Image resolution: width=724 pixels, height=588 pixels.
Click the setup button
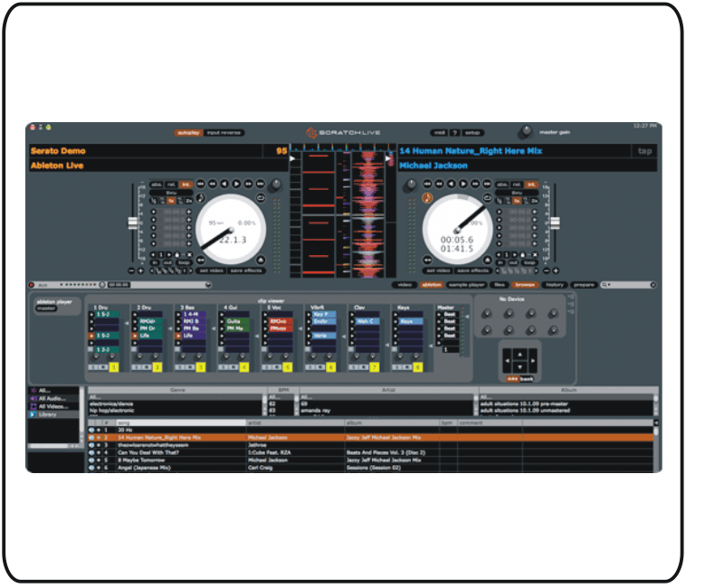[473, 132]
